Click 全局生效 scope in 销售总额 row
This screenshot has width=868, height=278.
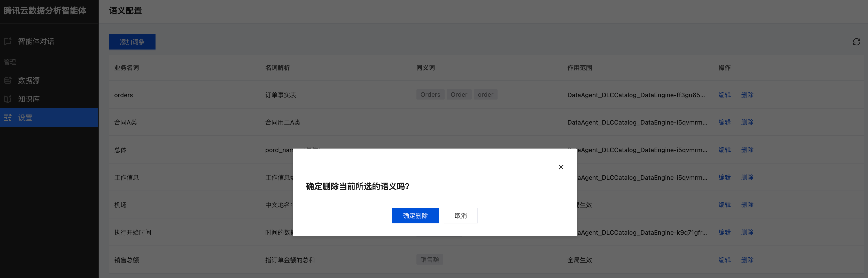(x=579, y=260)
